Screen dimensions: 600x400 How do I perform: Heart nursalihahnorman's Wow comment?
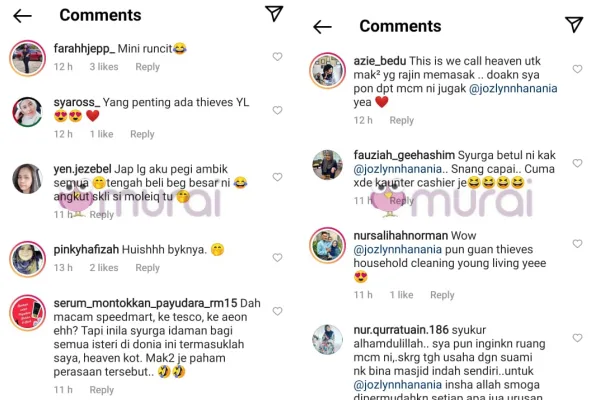pyautogui.click(x=577, y=244)
